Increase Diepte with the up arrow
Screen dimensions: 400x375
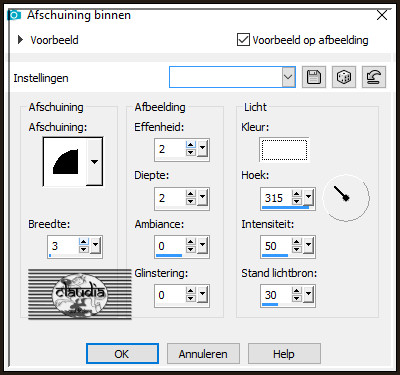[x=191, y=194]
